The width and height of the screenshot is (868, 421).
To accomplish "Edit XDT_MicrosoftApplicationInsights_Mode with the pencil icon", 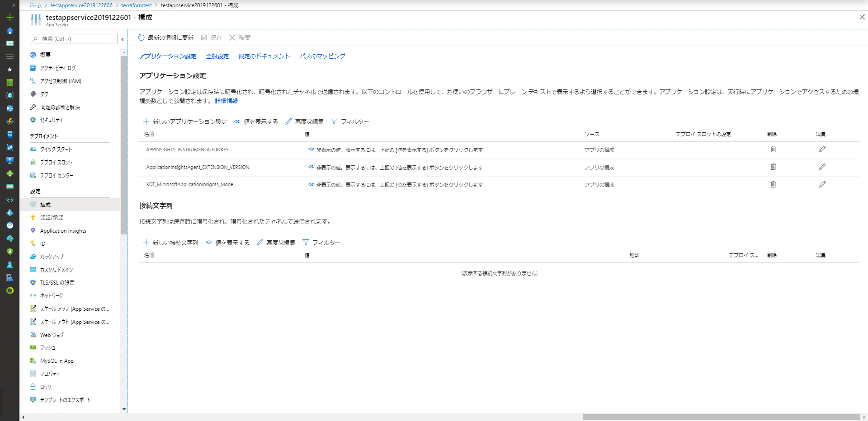I will coord(822,184).
